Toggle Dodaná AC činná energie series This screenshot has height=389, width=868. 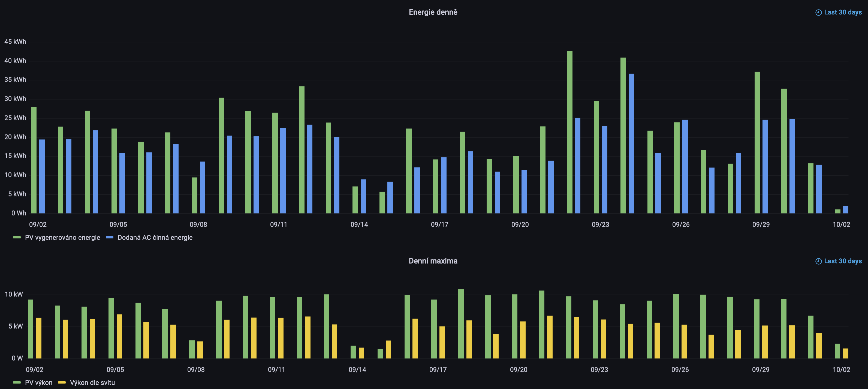coord(155,238)
